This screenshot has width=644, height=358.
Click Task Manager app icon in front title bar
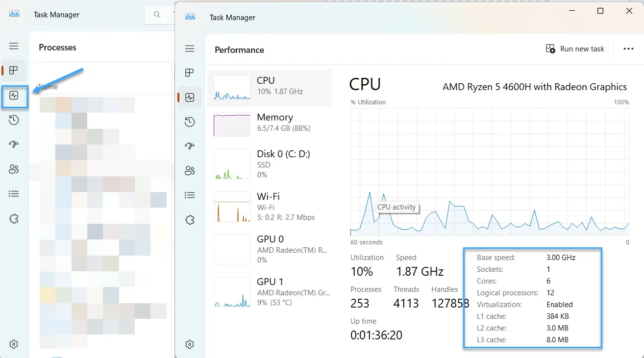[x=190, y=16]
